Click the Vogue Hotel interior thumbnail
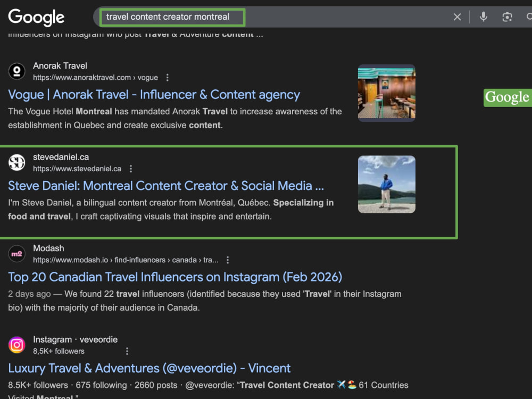Viewport: 532px width, 399px height. coord(386,93)
